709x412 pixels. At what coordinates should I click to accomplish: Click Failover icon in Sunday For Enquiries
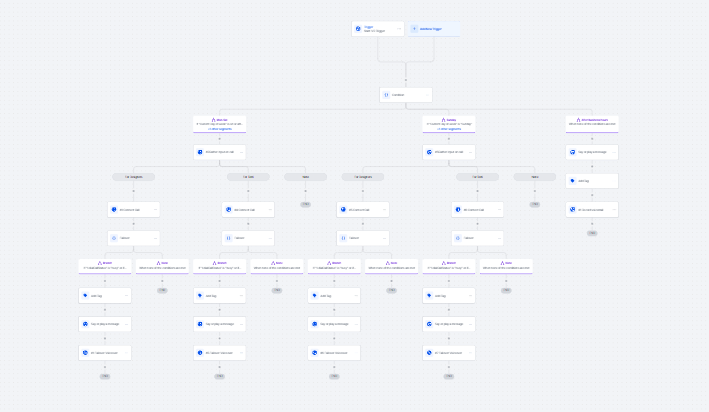[343, 238]
